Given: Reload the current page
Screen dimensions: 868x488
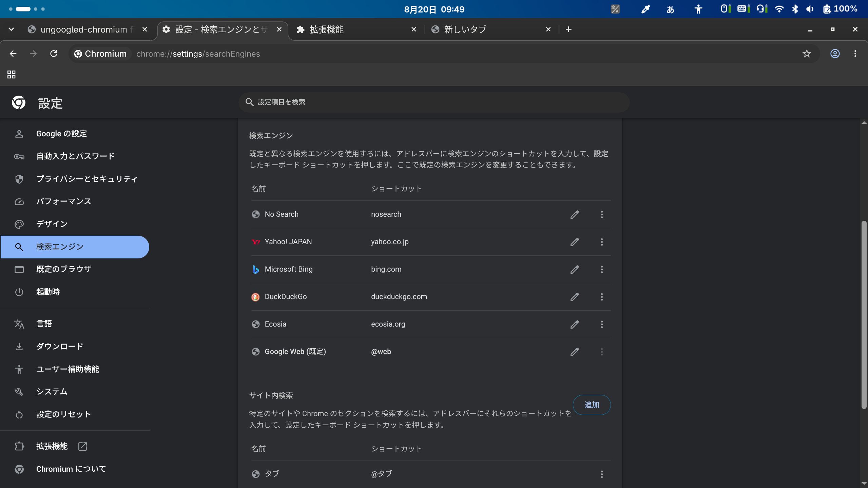Looking at the screenshot, I should (x=54, y=54).
